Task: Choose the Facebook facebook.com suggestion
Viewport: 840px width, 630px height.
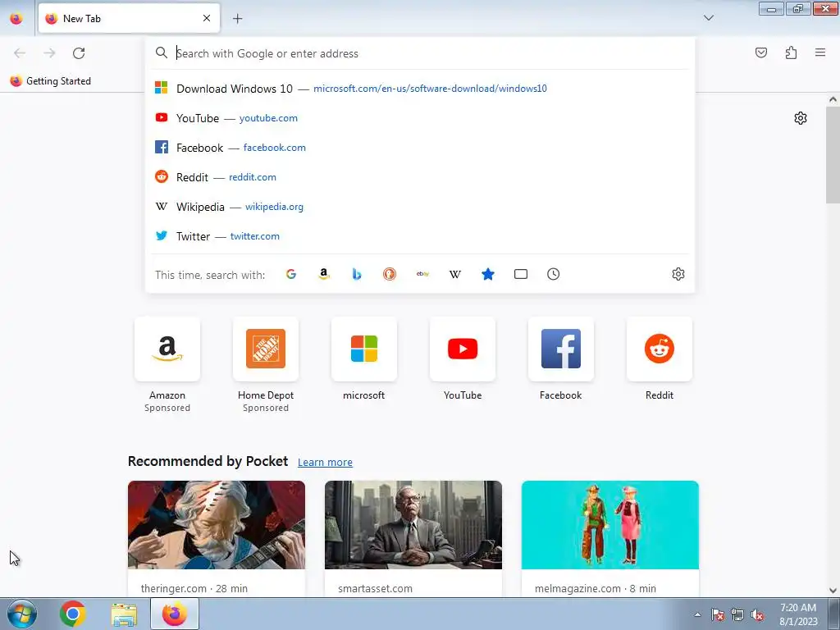Action: pyautogui.click(x=420, y=148)
